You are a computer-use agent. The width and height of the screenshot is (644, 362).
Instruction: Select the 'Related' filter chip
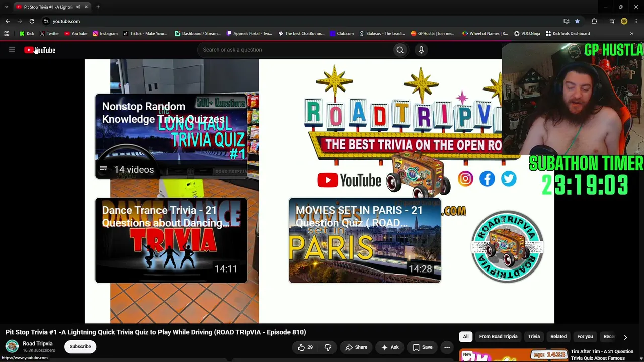pyautogui.click(x=558, y=337)
